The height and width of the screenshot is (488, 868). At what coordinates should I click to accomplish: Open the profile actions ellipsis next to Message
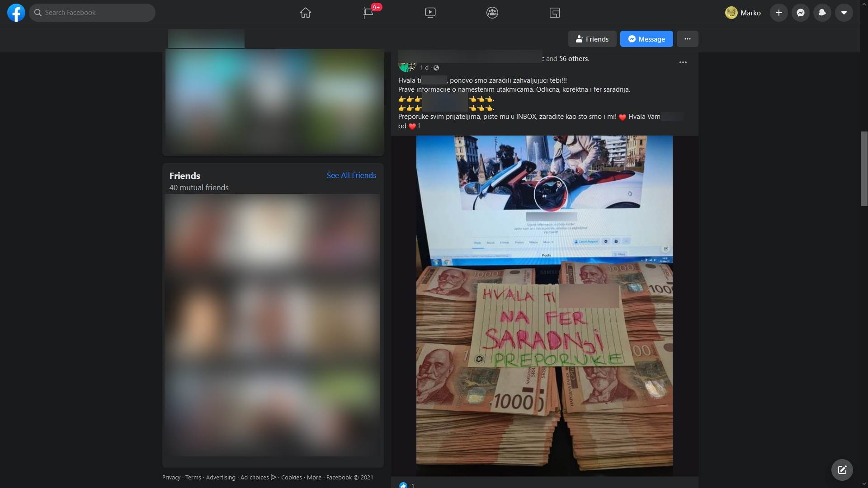[x=687, y=39]
